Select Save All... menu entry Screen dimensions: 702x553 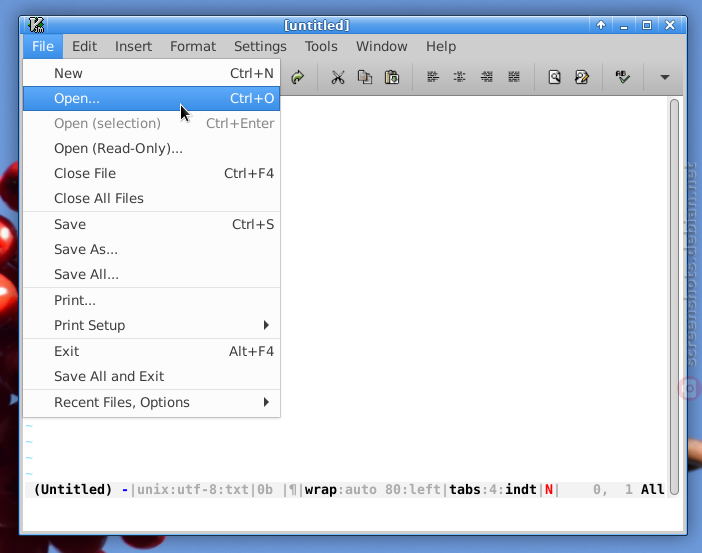152,274
